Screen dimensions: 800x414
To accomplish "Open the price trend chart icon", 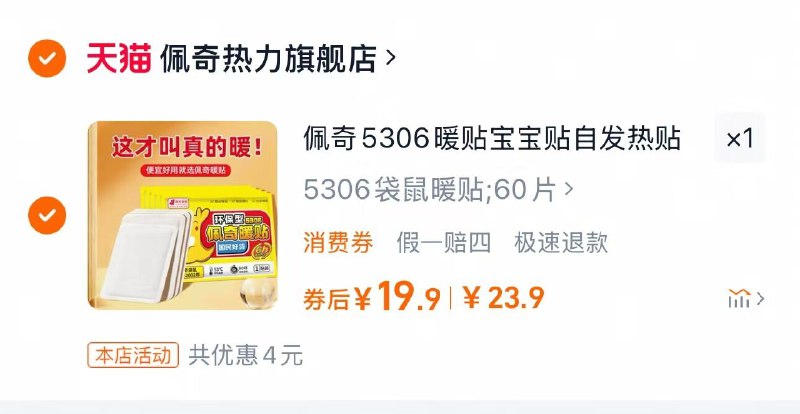I will tap(739, 299).
